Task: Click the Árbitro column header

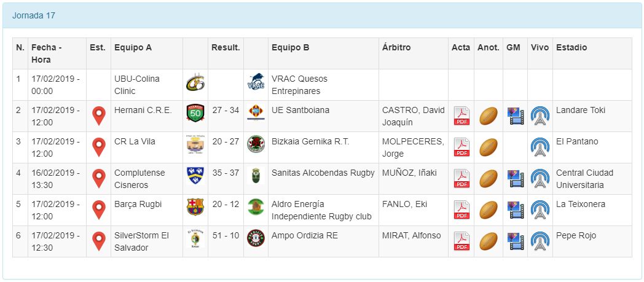Action: coord(396,47)
